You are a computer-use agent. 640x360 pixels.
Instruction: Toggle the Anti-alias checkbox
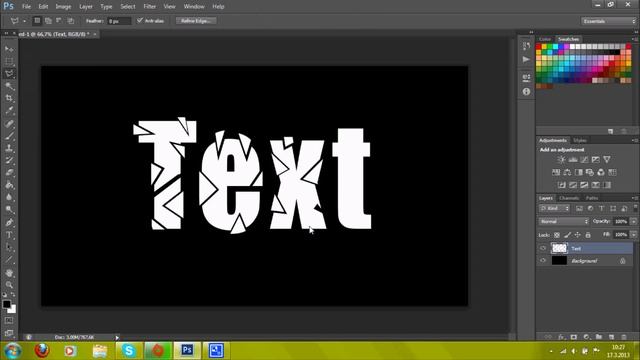coord(140,20)
